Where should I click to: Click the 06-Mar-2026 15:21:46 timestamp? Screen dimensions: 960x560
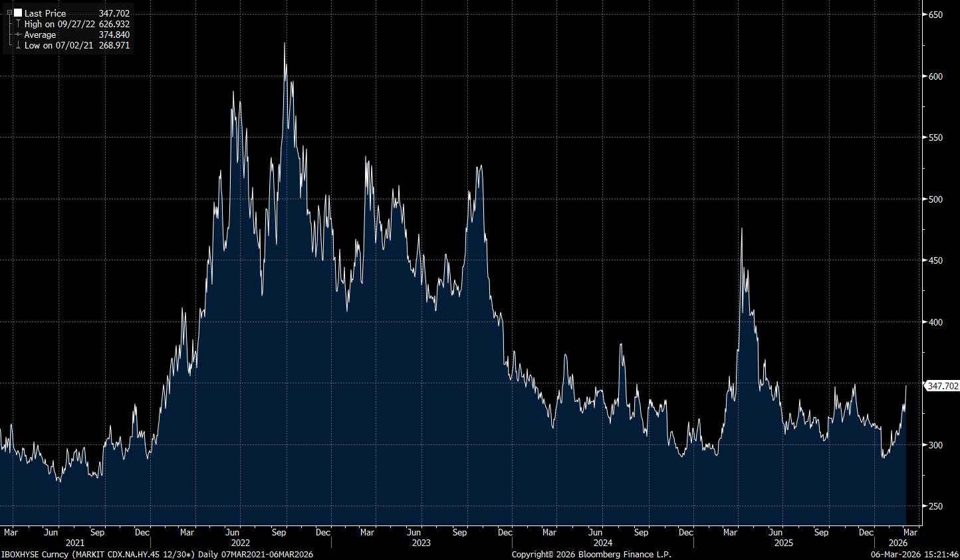pos(914,554)
